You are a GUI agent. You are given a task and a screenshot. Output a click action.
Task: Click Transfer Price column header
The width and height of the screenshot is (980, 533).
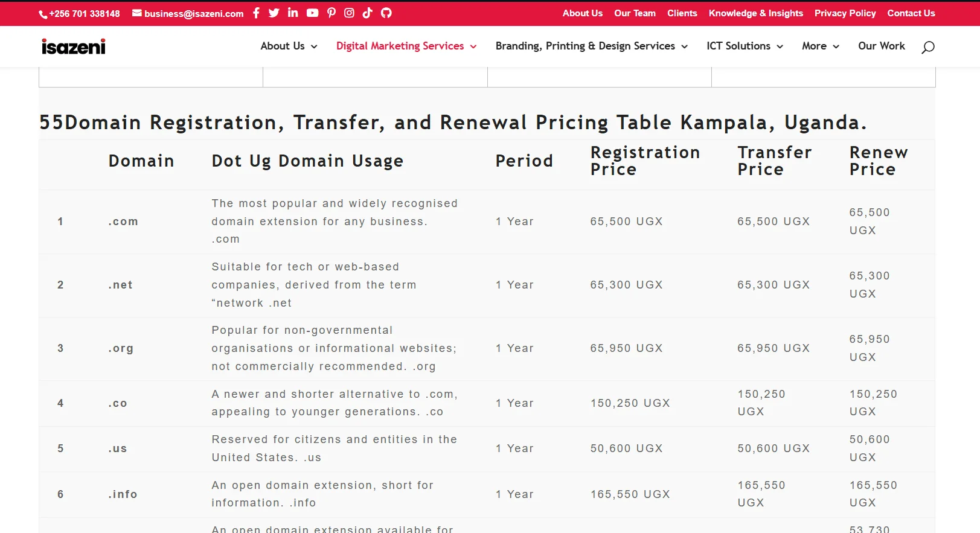[x=775, y=161]
